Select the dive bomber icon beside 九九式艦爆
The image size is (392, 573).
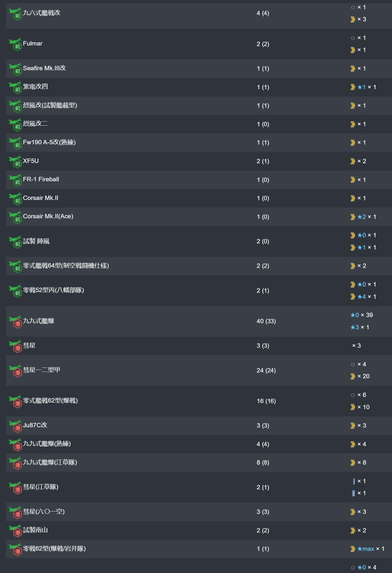(x=15, y=321)
